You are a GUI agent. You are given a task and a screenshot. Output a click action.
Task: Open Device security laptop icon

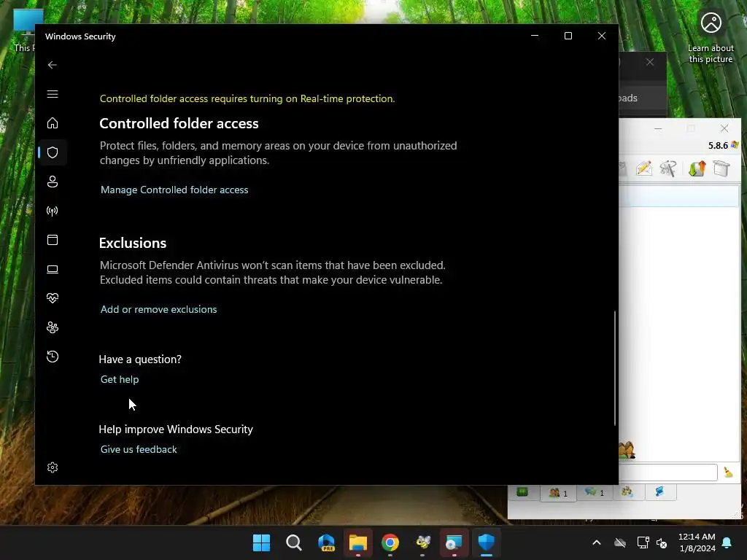53,269
